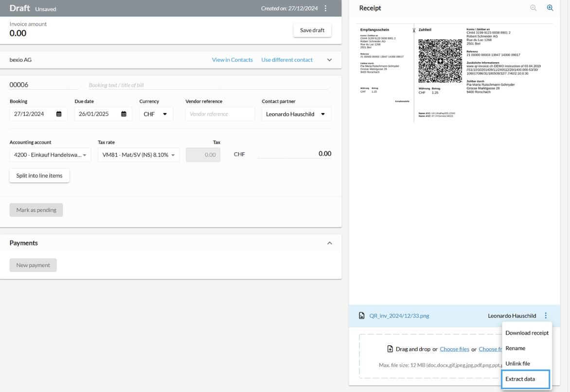Click the three-dot menu on receipt file row
Image resolution: width=570 pixels, height=392 pixels.
(546, 316)
